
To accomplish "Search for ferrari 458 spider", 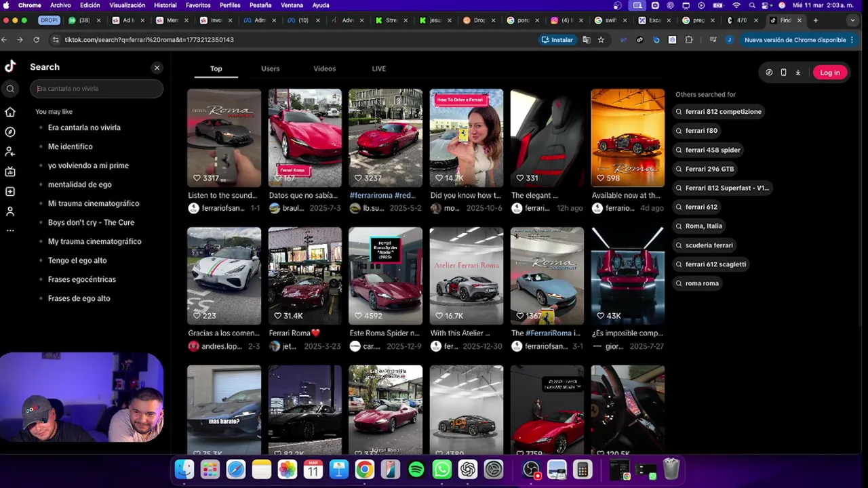I will (x=708, y=150).
